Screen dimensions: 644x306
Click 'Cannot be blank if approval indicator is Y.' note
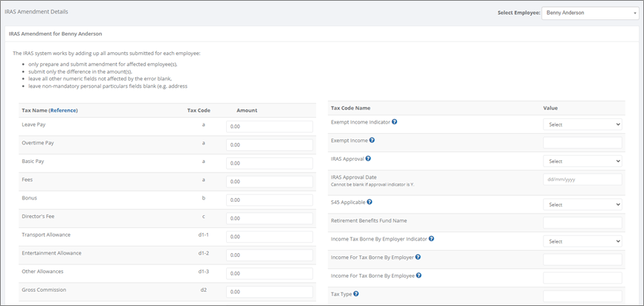click(x=372, y=184)
